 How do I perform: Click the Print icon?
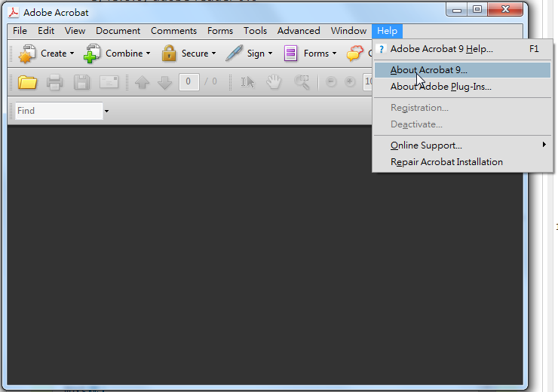pos(54,82)
